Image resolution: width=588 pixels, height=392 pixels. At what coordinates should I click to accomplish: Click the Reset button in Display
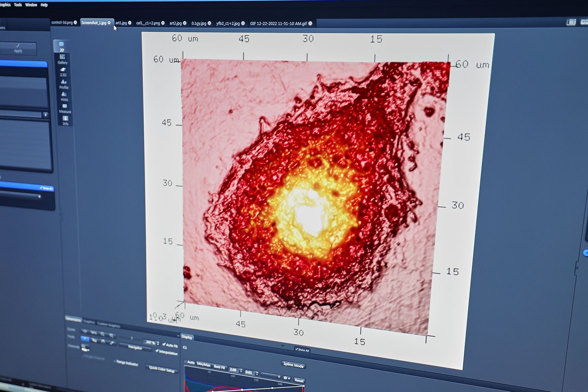pos(299,381)
